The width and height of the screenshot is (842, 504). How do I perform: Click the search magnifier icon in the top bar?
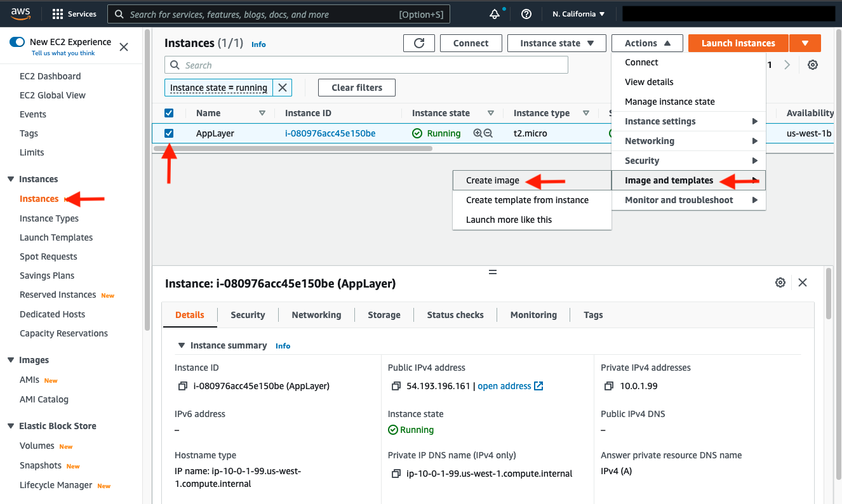pyautogui.click(x=119, y=14)
